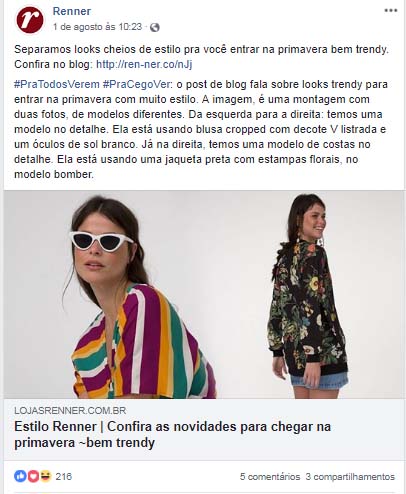Open the #PraCegoVer hashtag

pyautogui.click(x=137, y=84)
